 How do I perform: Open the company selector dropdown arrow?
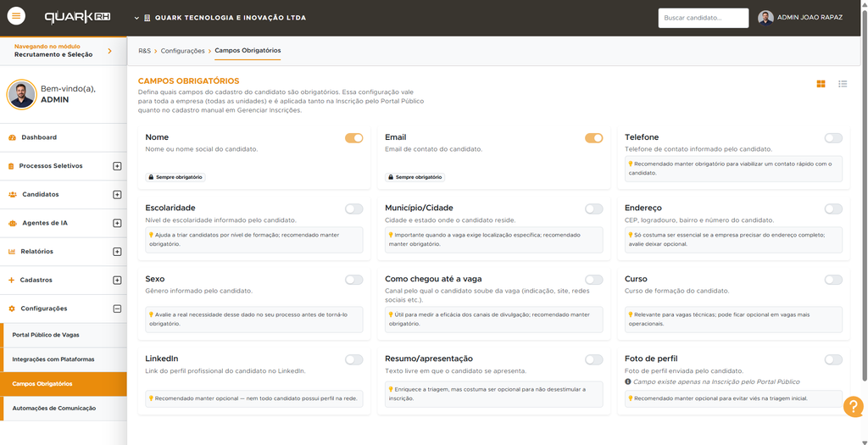pyautogui.click(x=136, y=19)
